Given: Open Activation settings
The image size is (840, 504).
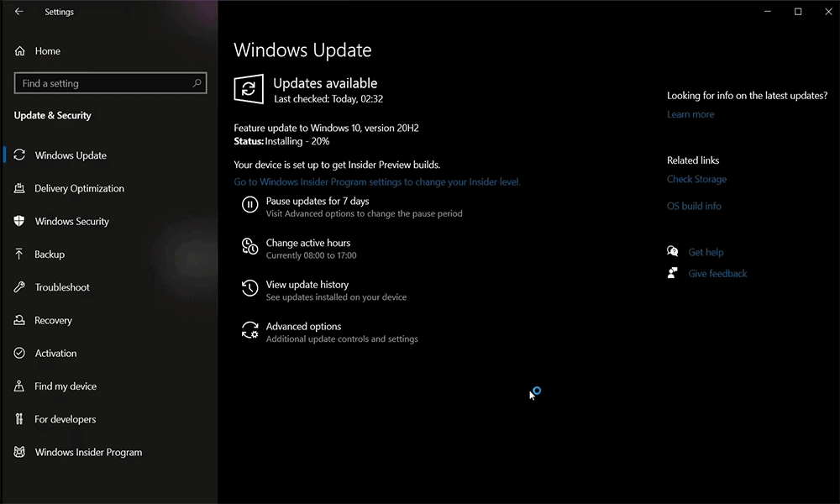Looking at the screenshot, I should pyautogui.click(x=55, y=353).
